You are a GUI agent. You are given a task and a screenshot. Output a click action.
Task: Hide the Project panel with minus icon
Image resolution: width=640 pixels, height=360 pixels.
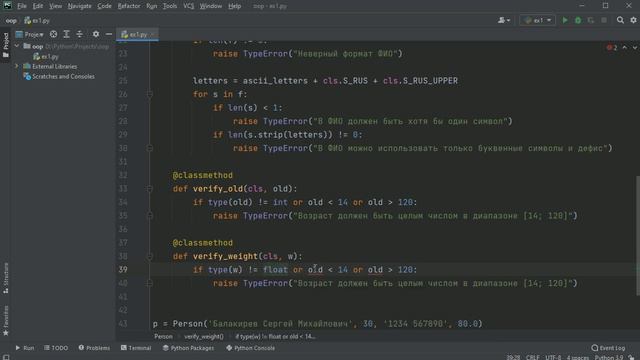point(109,34)
